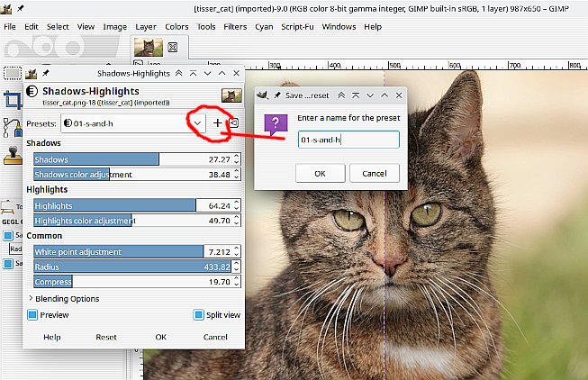The image size is (588, 380).
Task: Open the Layer menu
Action: pos(146,27)
